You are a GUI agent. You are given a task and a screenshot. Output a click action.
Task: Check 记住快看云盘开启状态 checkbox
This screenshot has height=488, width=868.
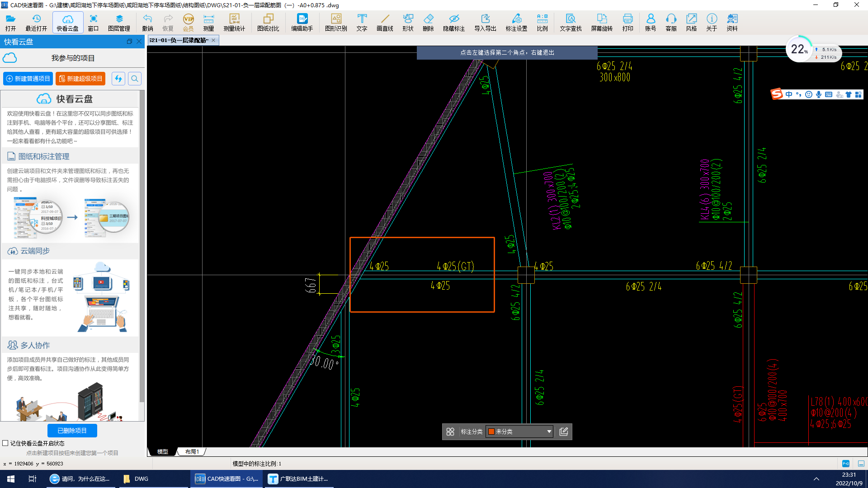point(5,443)
